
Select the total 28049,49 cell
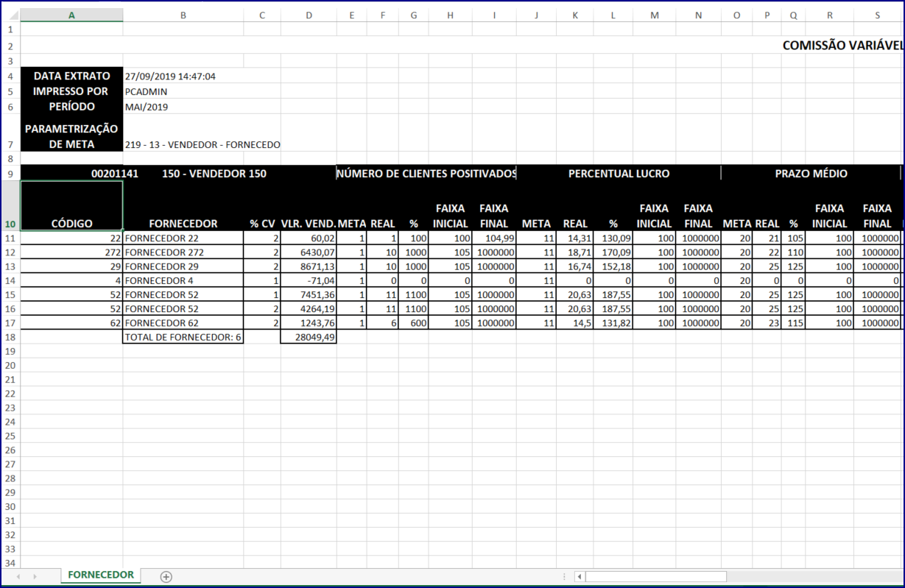[309, 337]
